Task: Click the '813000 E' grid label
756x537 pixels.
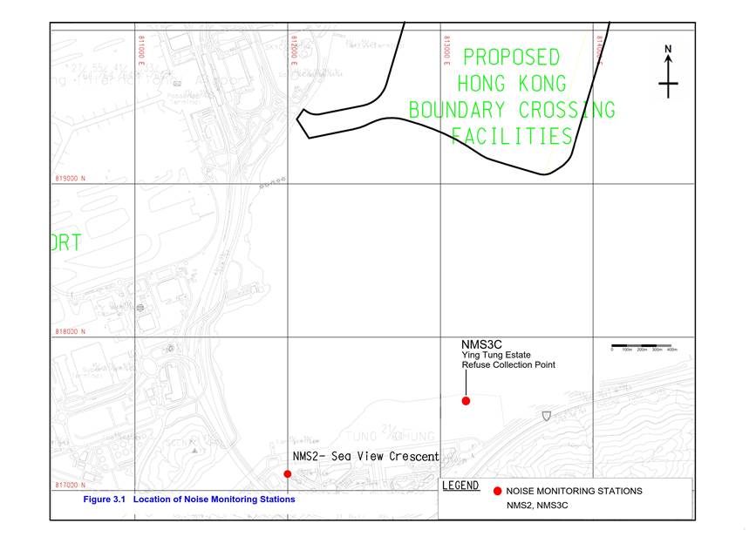Action: click(x=447, y=50)
